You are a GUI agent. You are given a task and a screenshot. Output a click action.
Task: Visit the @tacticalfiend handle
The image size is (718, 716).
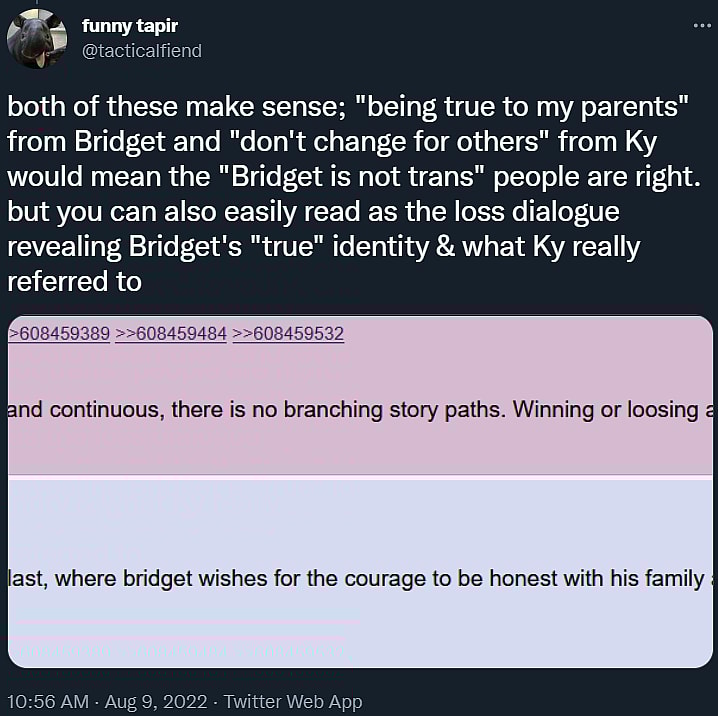141,50
